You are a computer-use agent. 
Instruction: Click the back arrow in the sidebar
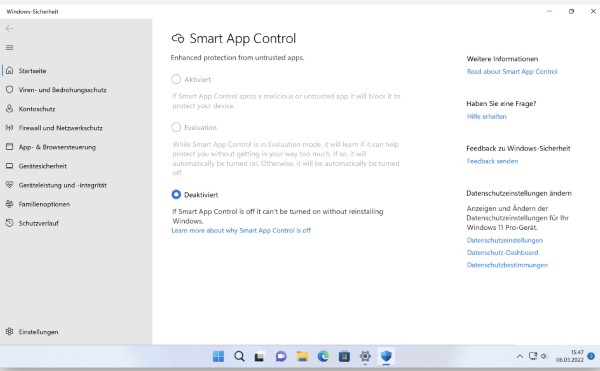[x=10, y=28]
